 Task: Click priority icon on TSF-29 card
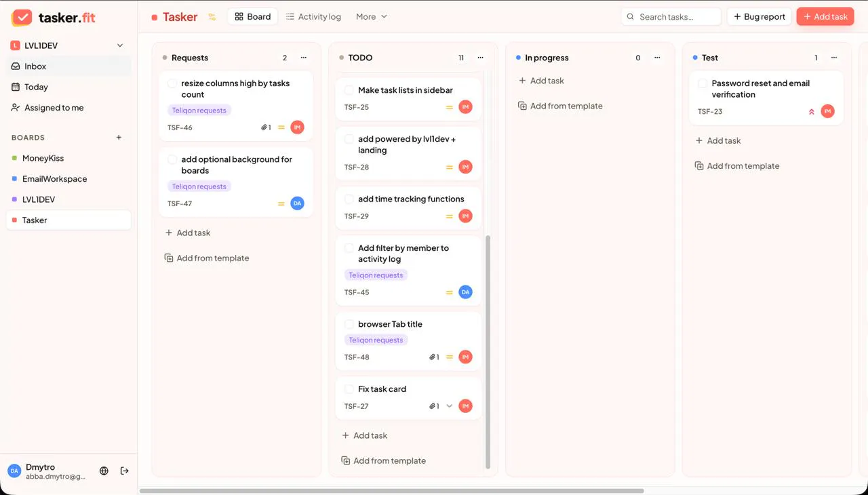tap(449, 216)
